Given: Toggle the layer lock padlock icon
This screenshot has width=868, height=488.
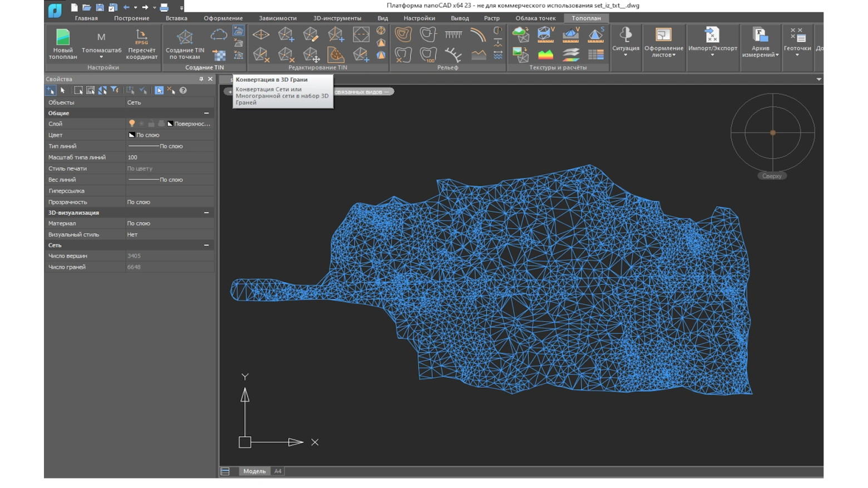Looking at the screenshot, I should (x=151, y=124).
